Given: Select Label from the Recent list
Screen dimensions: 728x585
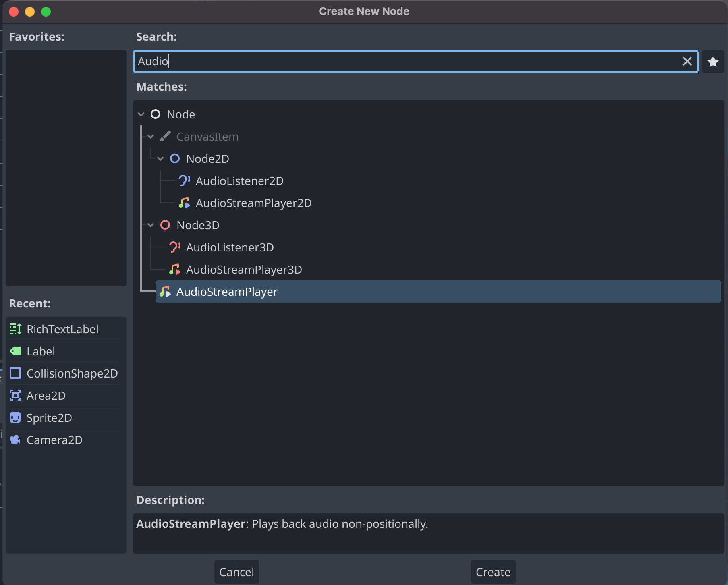Looking at the screenshot, I should [41, 351].
